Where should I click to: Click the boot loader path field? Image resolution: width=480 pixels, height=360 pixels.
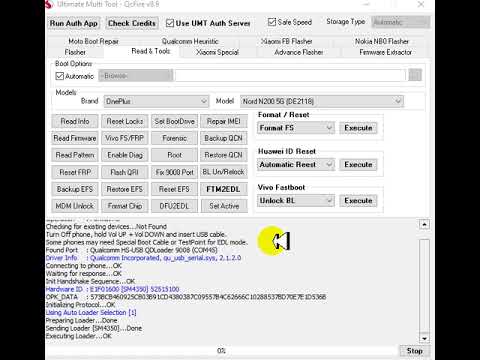(290, 76)
